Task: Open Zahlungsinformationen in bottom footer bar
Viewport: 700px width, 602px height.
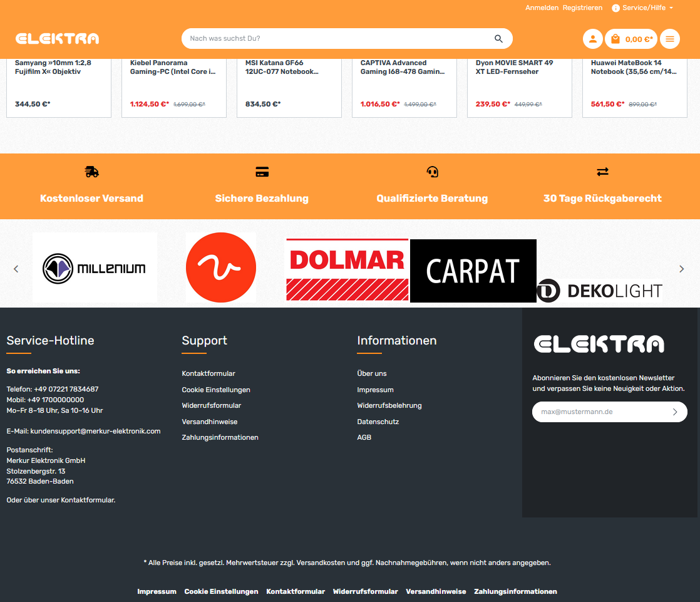Action: [x=515, y=591]
